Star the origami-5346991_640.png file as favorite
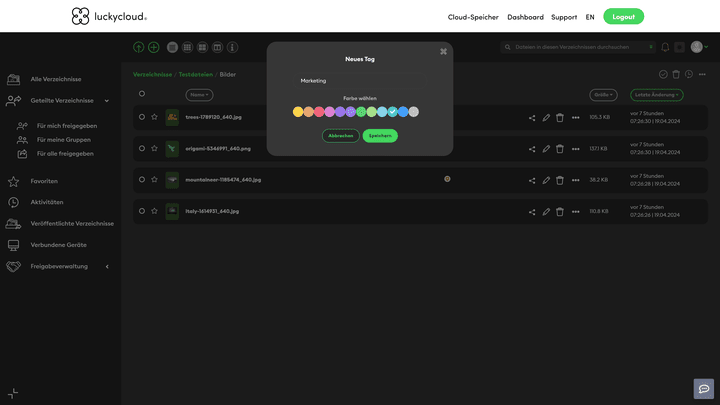This screenshot has height=405, width=720. coord(154,149)
